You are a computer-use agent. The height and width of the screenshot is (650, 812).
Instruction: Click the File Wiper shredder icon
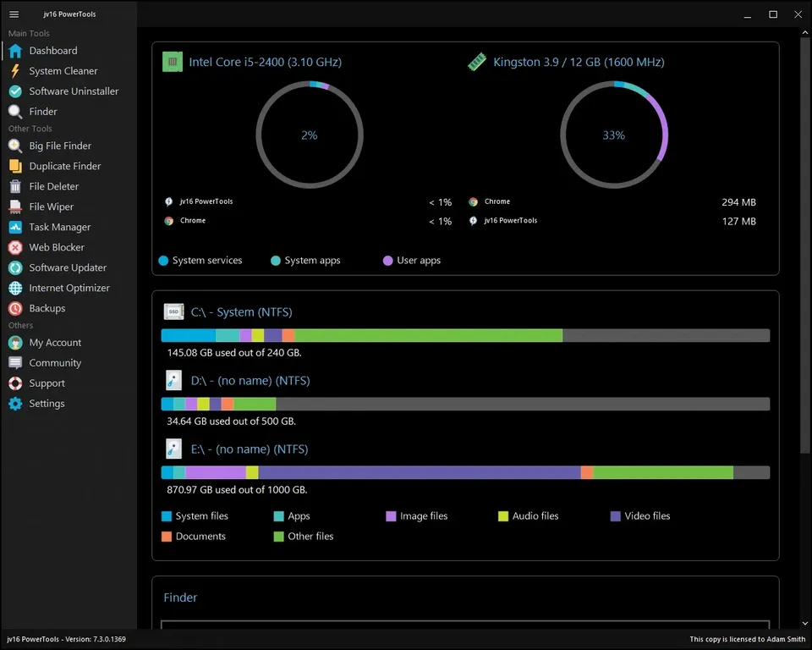15,207
